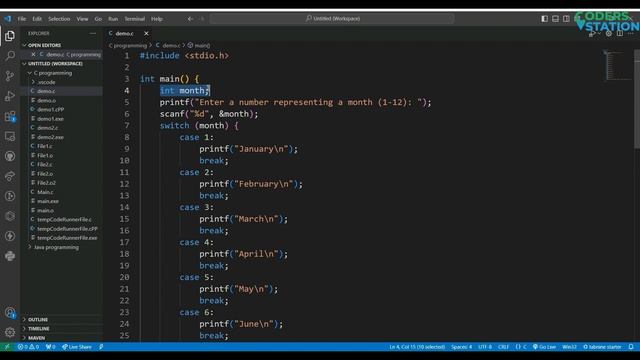Toggle the secondary side bar layout button
Screen dimensions: 640x360
pyautogui.click(x=567, y=19)
